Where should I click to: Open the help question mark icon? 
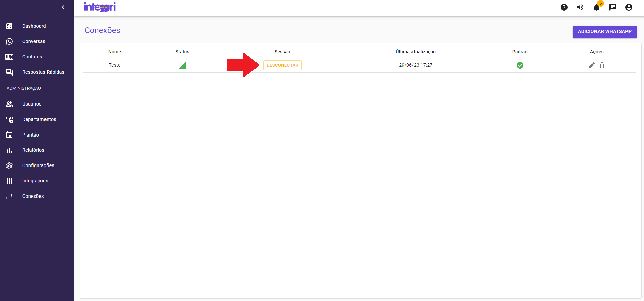point(564,7)
